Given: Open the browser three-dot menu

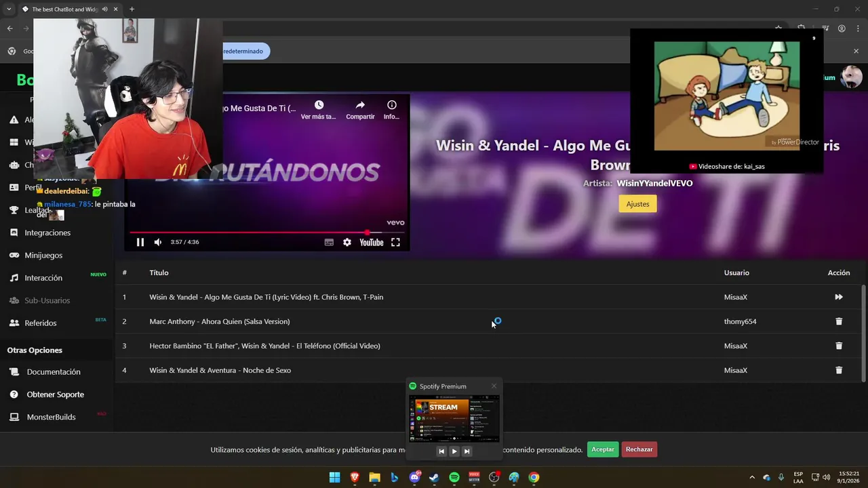Looking at the screenshot, I should 859,28.
